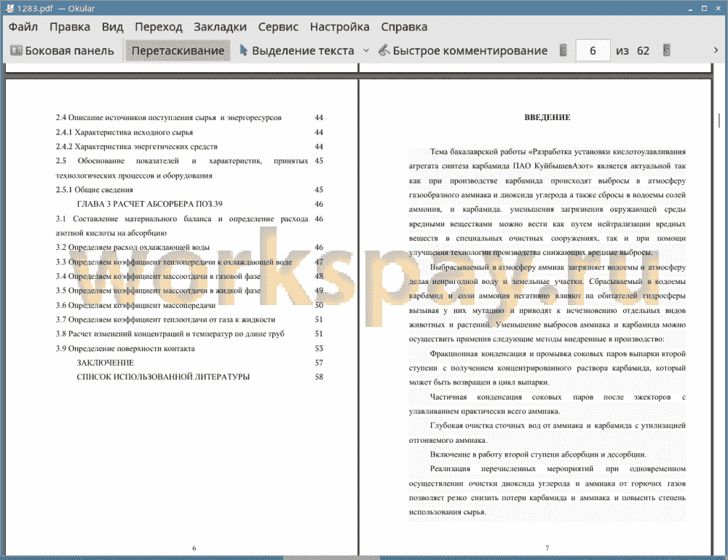The image size is (728, 560).
Task: Open the Справка menu
Action: click(404, 27)
